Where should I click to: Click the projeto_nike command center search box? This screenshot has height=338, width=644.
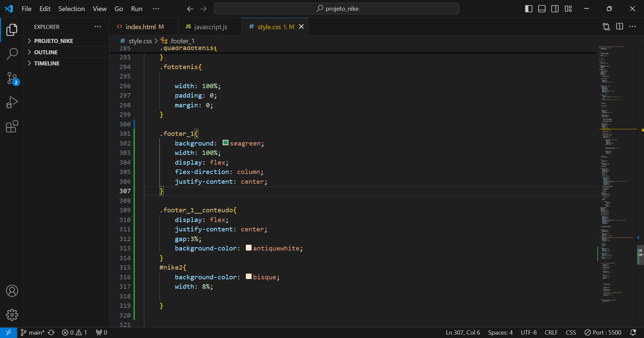click(x=336, y=9)
